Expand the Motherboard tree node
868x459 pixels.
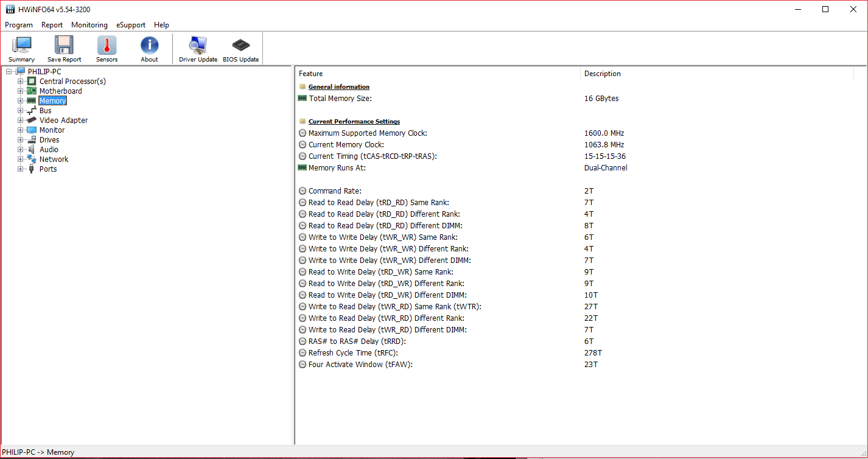click(x=20, y=91)
